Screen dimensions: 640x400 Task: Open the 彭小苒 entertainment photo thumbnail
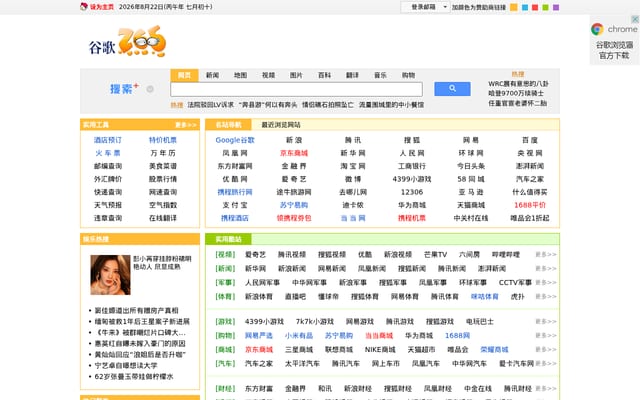coord(111,275)
